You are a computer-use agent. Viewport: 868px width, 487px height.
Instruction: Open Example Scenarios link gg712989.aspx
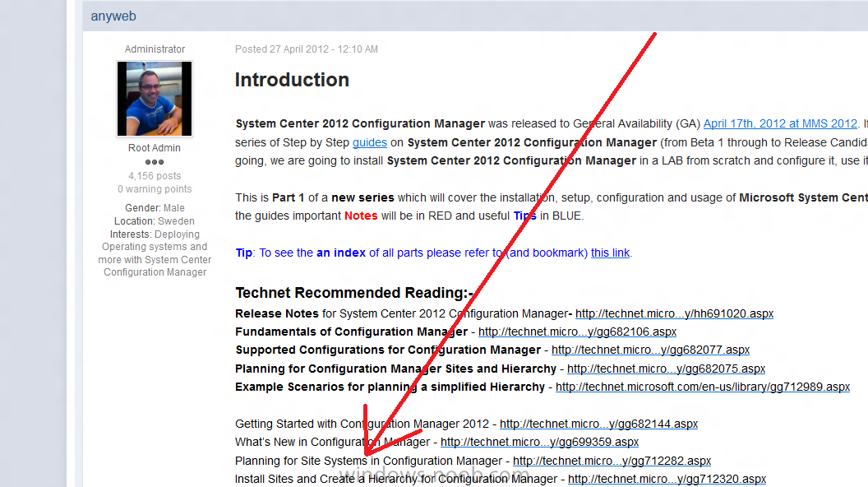point(703,387)
